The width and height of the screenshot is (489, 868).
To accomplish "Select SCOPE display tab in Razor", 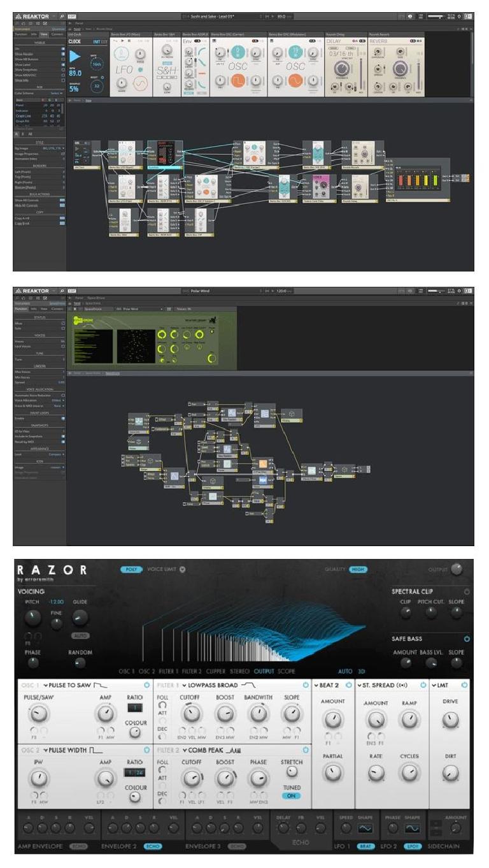I will click(287, 671).
